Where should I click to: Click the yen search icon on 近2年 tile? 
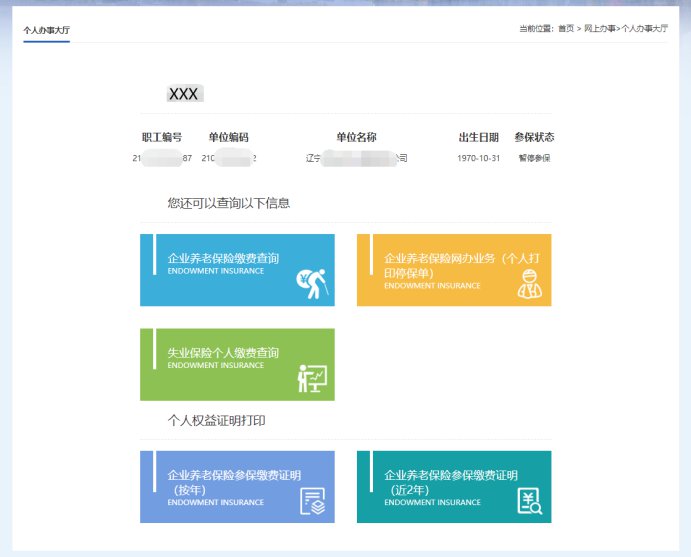[x=529, y=501]
